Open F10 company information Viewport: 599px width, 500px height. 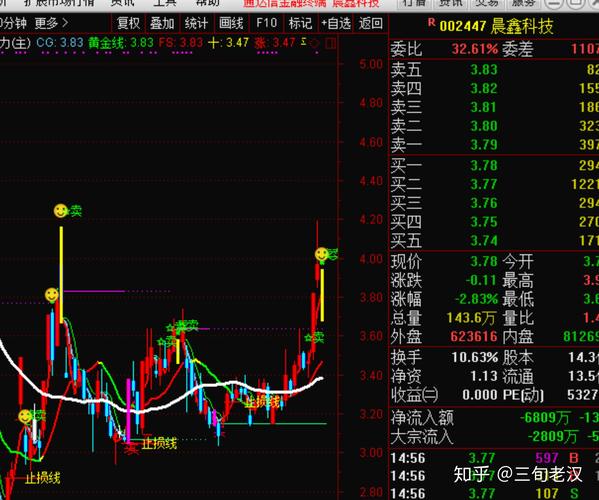click(x=266, y=23)
